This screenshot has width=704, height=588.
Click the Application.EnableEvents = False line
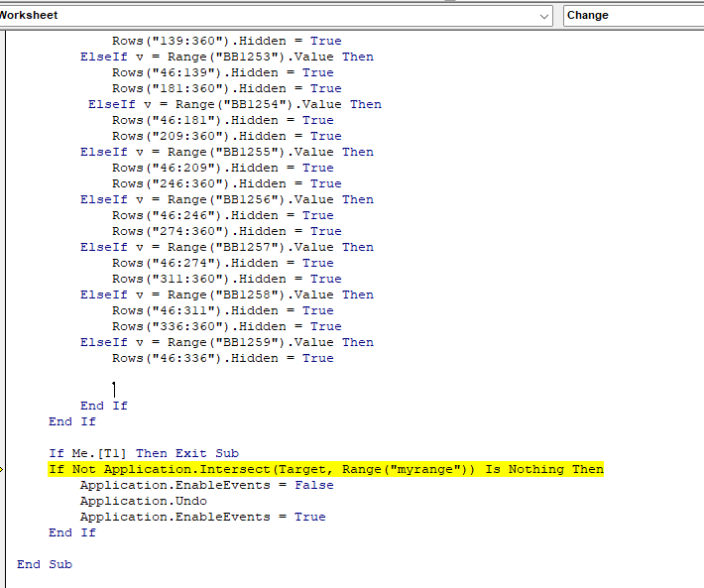(x=207, y=485)
